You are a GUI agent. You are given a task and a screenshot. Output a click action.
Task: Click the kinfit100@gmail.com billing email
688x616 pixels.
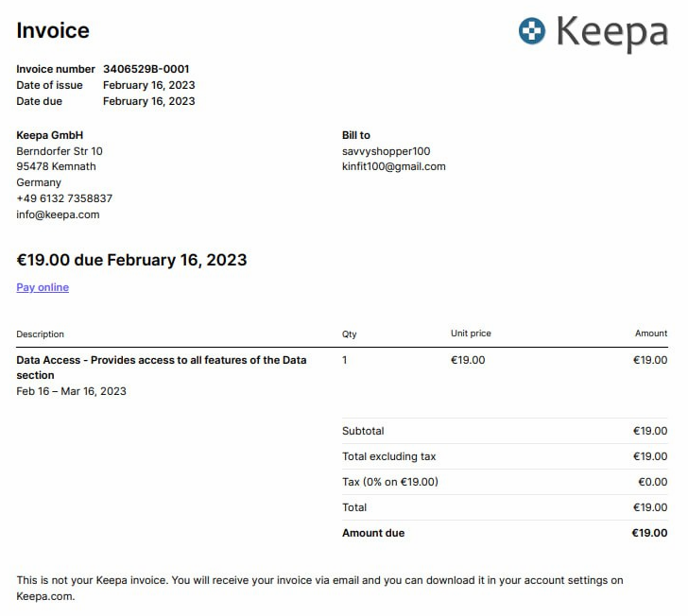point(393,166)
